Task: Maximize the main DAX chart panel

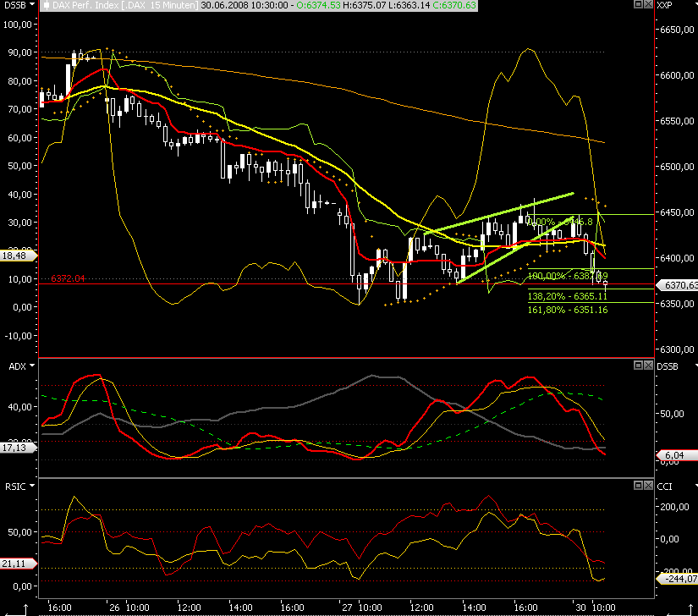Action: click(x=638, y=4)
